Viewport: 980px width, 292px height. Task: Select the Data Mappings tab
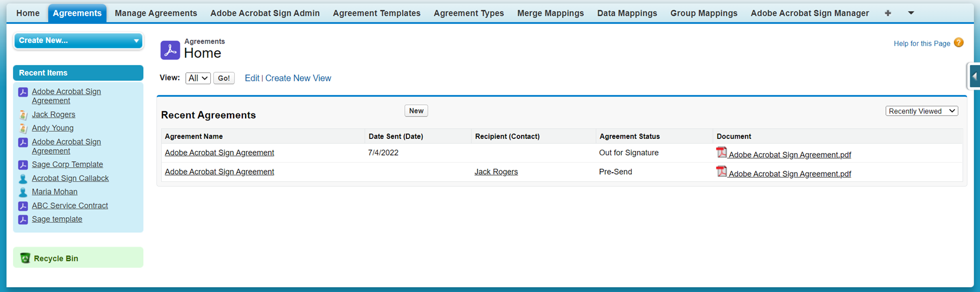pyautogui.click(x=627, y=13)
